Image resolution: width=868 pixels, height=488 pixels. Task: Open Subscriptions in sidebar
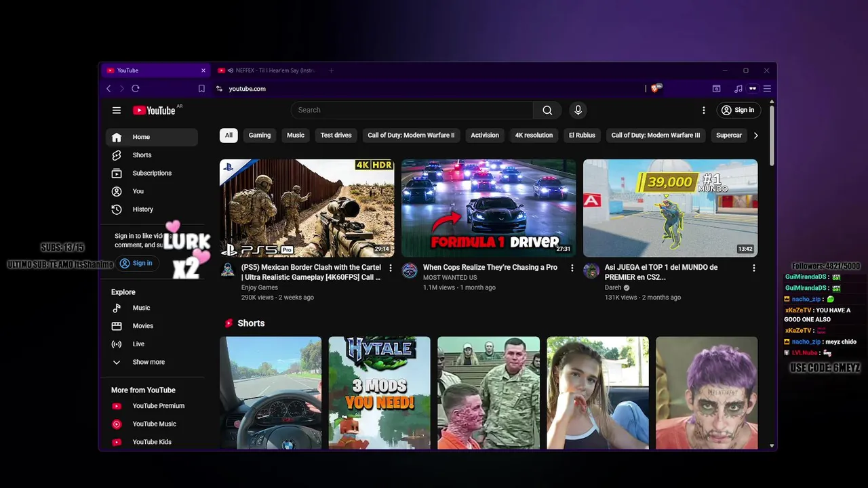pyautogui.click(x=152, y=173)
